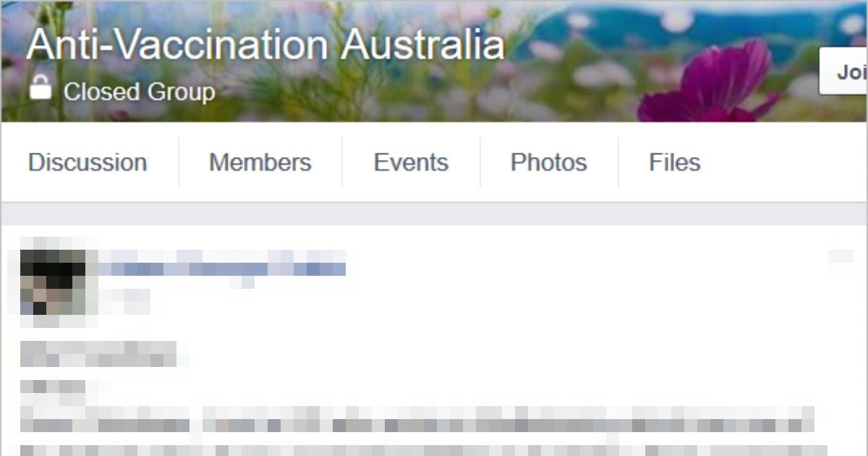
Task: Click the grey divider strip below the tabs
Action: tap(434, 214)
